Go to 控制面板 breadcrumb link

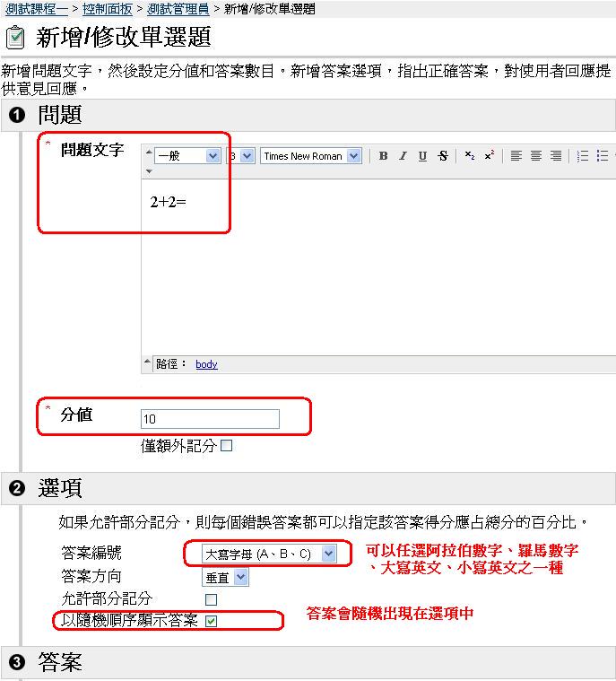click(108, 8)
